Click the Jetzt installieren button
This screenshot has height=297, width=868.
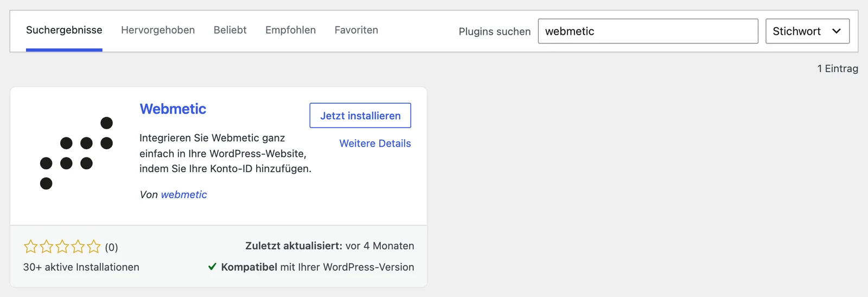pyautogui.click(x=360, y=116)
